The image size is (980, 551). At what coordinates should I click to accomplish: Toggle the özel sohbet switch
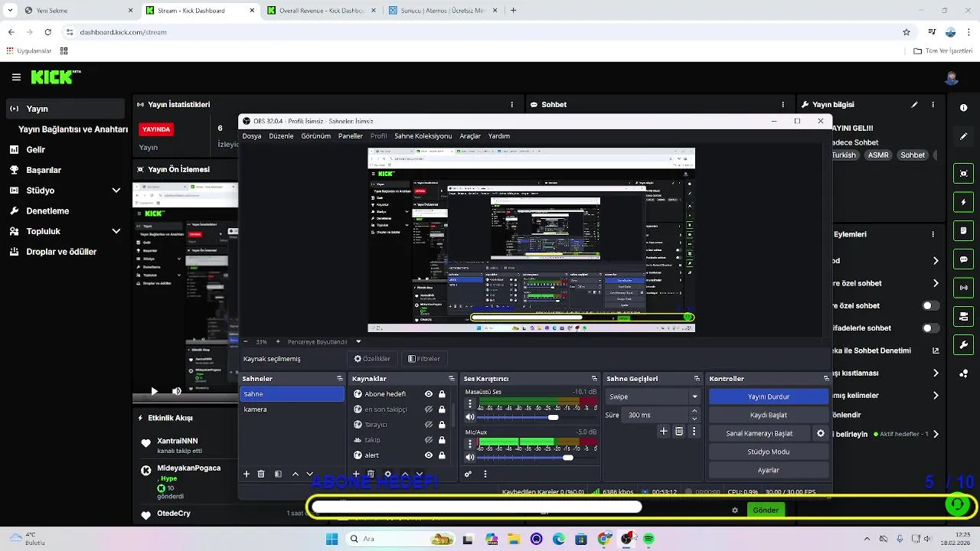(x=930, y=305)
